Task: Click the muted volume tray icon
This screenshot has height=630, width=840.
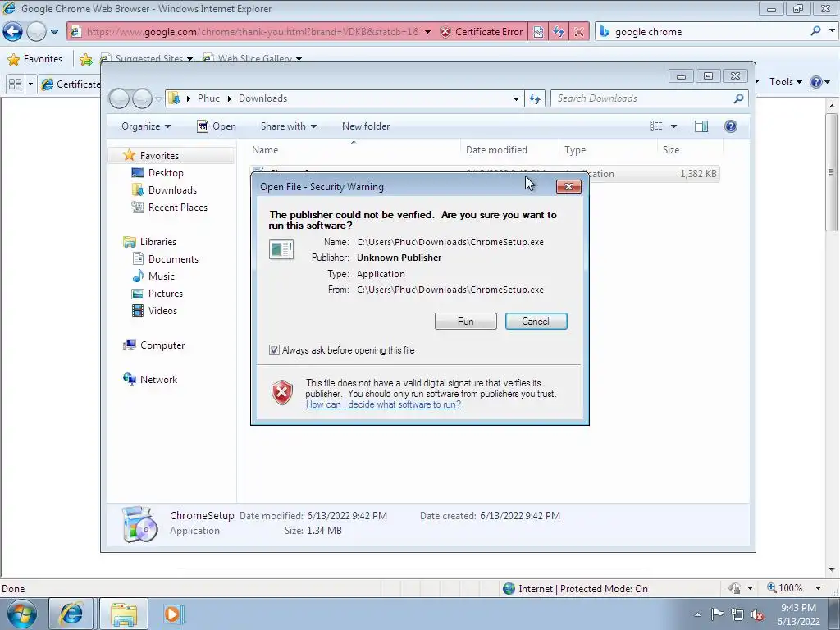Action: 757,614
